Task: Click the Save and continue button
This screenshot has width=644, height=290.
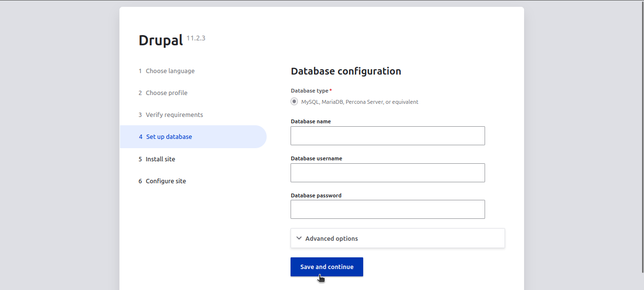Action: pyautogui.click(x=327, y=267)
